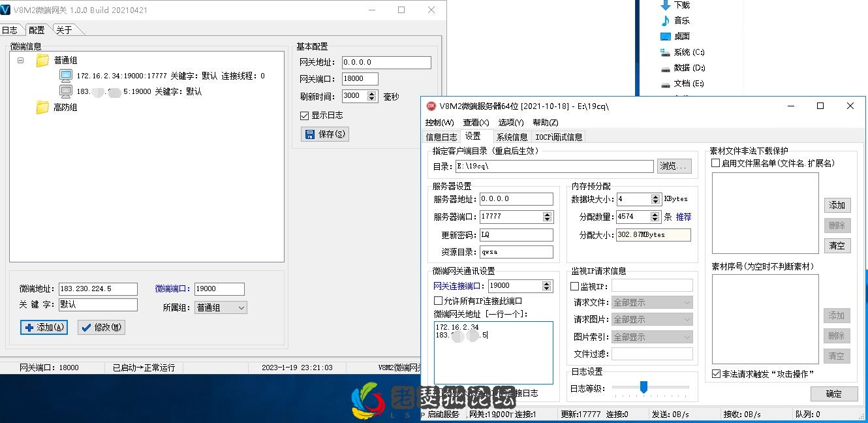Screen dimensions: 868x423
Task: Click the 微端端口 field showing 19000
Action: (x=219, y=289)
